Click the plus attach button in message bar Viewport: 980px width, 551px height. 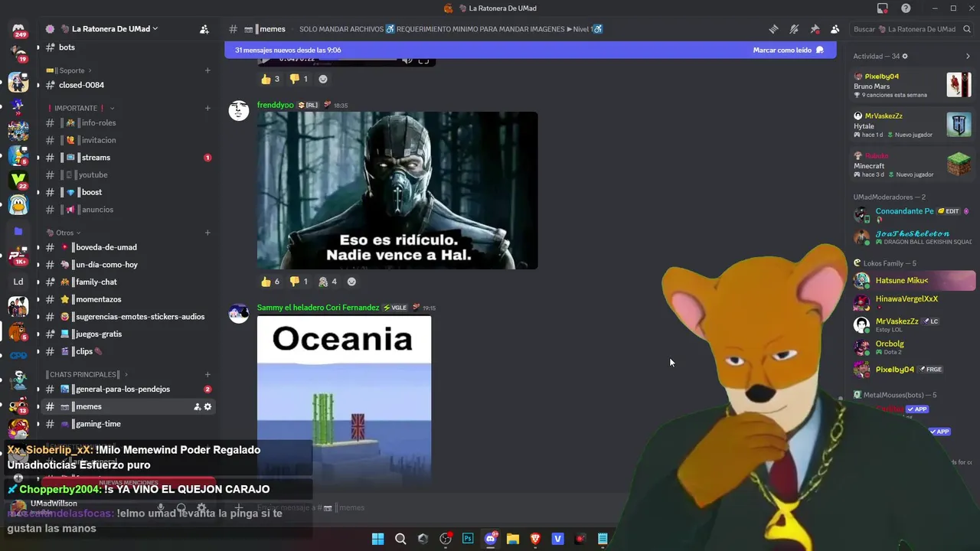239,507
